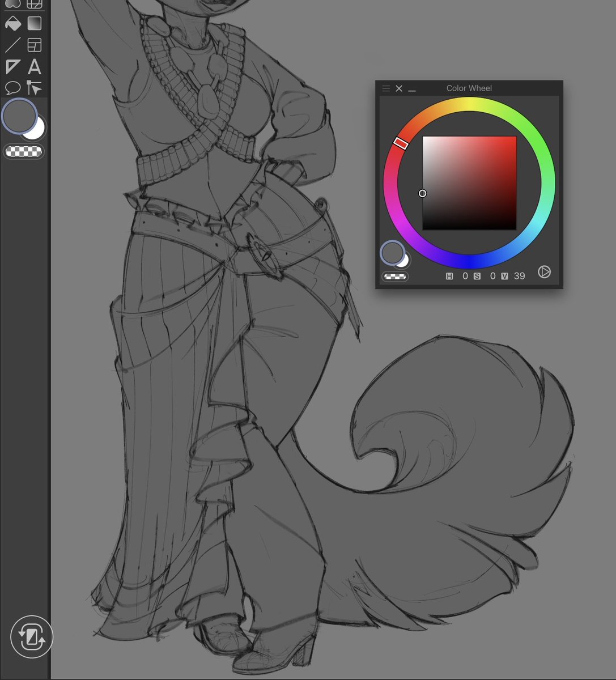Click the V value label
This screenshot has width=616, height=680.
coord(504,276)
